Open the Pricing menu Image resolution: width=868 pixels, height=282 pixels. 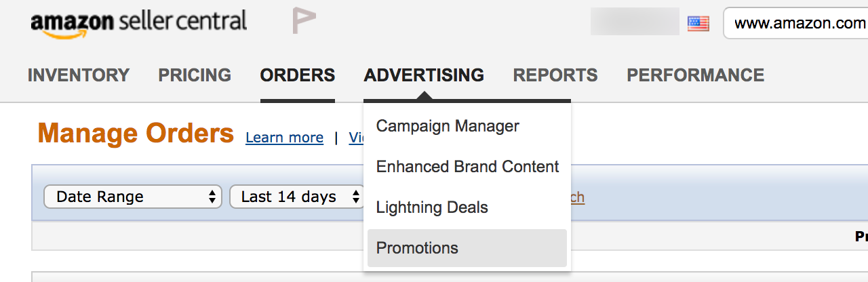tap(195, 75)
